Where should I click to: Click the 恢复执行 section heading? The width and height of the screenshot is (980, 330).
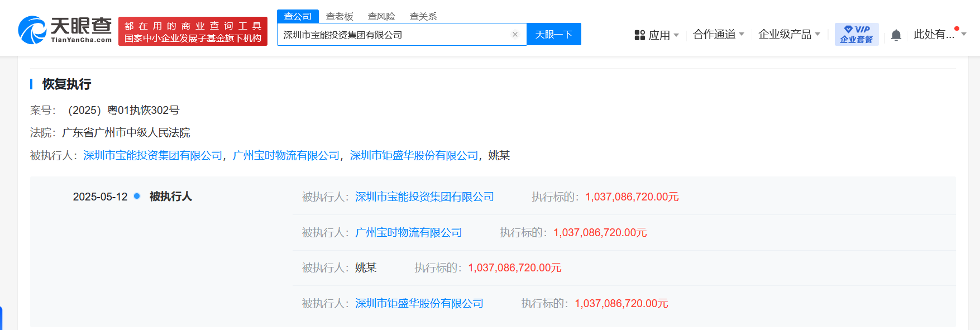coord(66,84)
